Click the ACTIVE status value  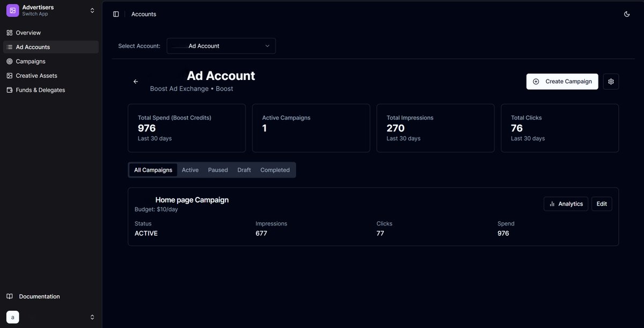point(146,234)
